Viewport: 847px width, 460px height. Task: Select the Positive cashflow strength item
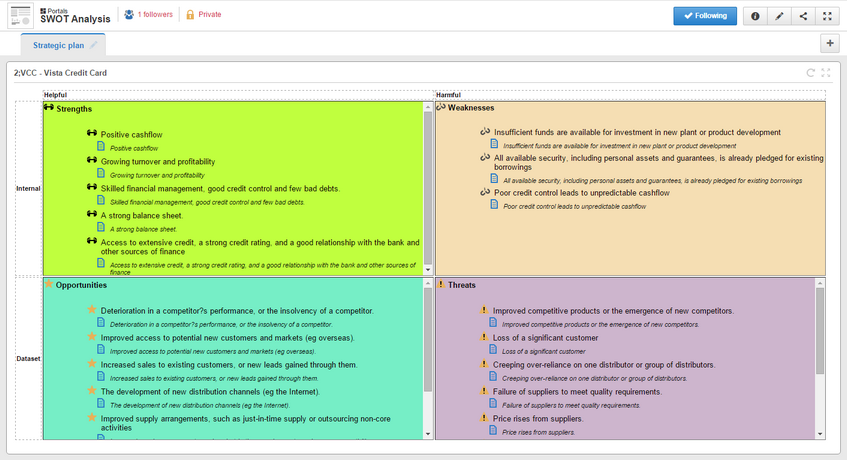point(131,134)
